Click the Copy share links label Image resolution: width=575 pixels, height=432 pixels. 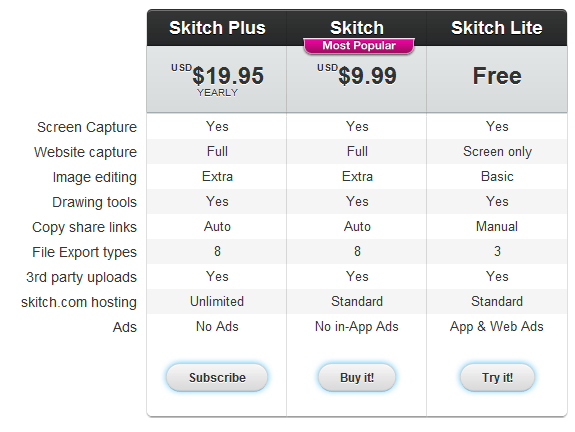coord(84,227)
